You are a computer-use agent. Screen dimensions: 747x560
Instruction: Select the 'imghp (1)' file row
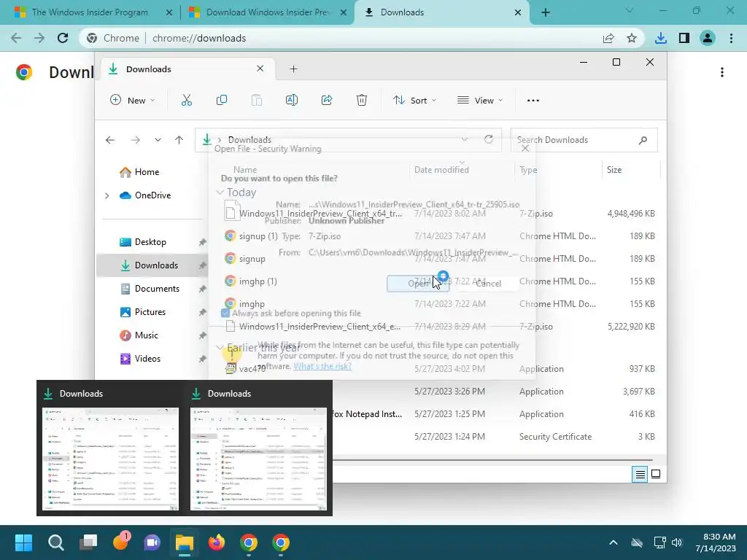(x=439, y=281)
